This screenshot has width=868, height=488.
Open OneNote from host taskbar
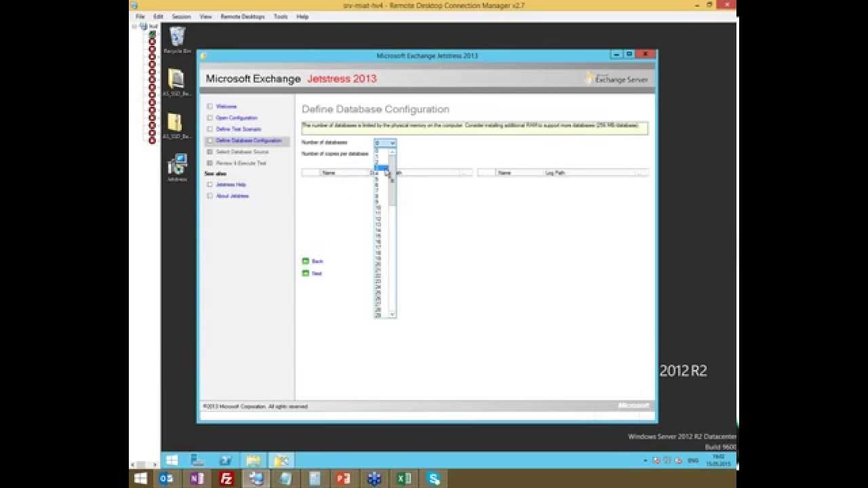click(197, 479)
